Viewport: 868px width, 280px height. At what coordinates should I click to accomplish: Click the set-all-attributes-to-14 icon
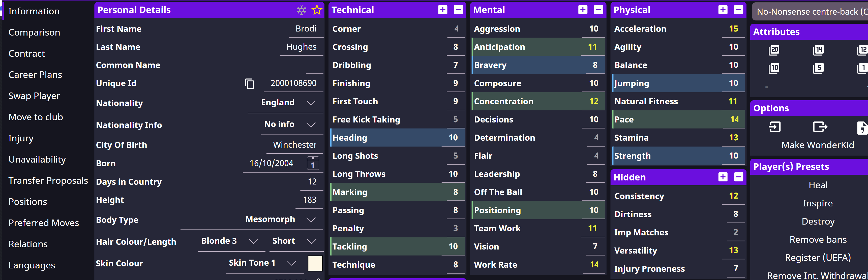tap(818, 50)
